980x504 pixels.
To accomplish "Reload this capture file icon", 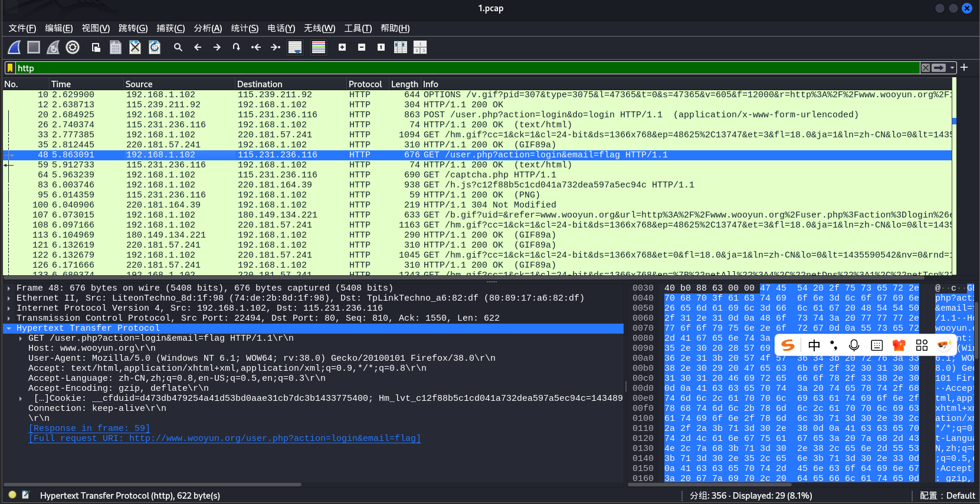I will point(155,47).
